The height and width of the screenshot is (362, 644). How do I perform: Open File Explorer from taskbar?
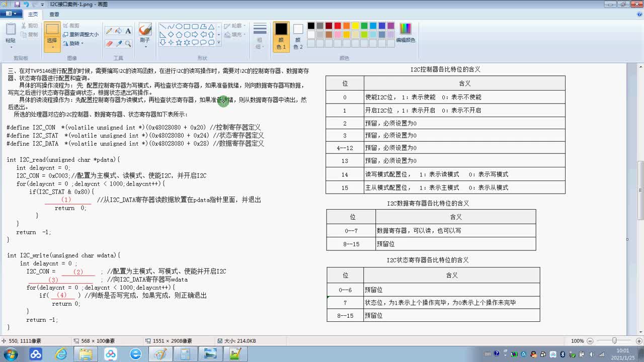tap(86, 354)
